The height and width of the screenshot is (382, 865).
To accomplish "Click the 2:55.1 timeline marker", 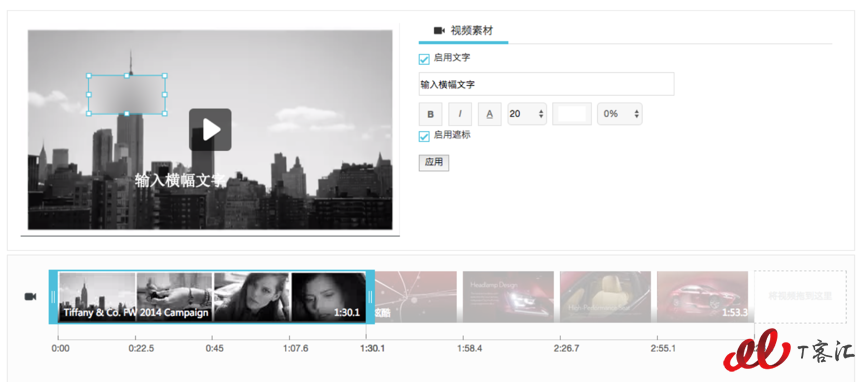I will click(663, 349).
